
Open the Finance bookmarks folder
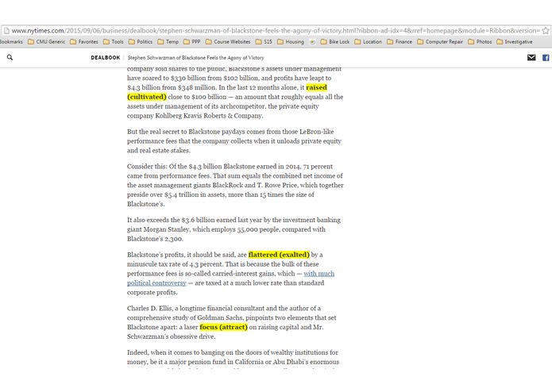coord(400,41)
